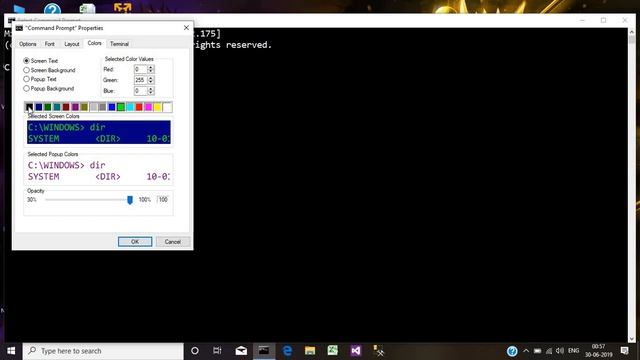The width and height of the screenshot is (640, 360).
Task: Launch Microsoft Edge from taskbar
Action: (x=287, y=351)
